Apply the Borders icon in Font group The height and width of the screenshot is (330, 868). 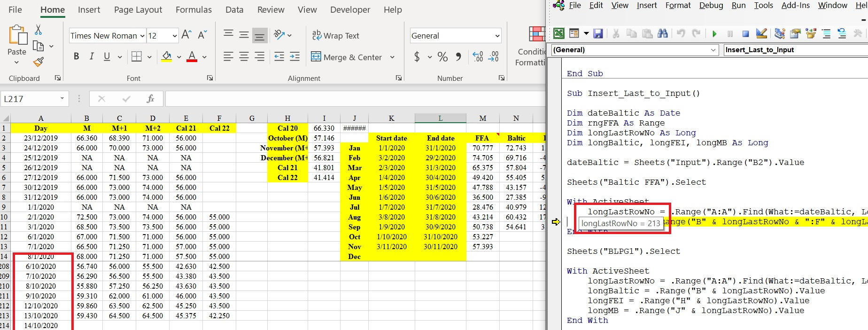click(x=136, y=56)
